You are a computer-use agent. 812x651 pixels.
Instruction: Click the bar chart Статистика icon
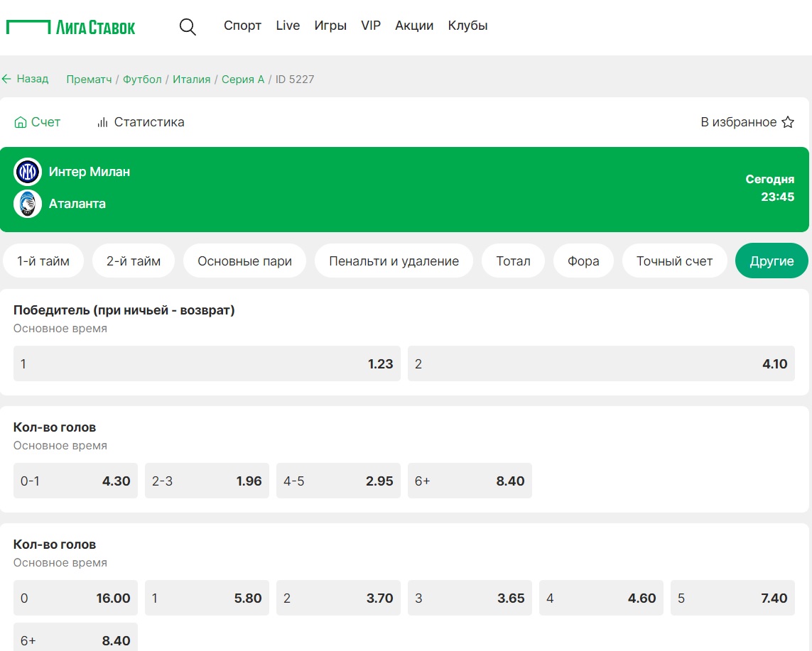[102, 122]
